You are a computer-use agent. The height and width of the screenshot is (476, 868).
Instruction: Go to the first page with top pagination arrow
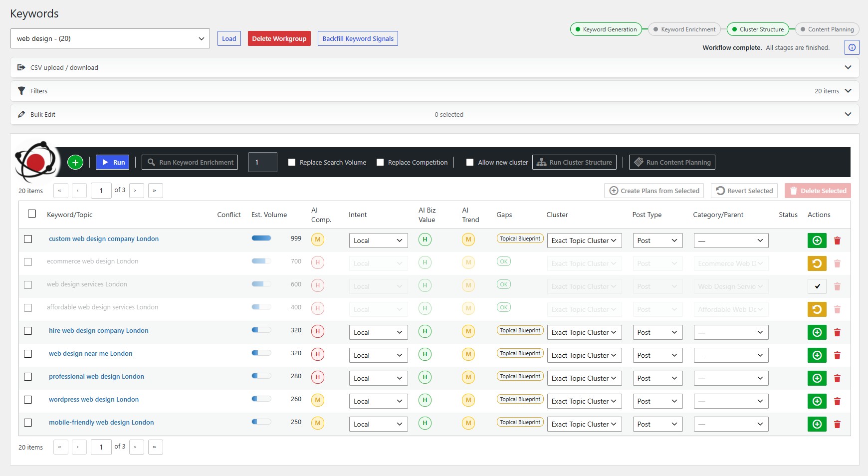[60, 191]
